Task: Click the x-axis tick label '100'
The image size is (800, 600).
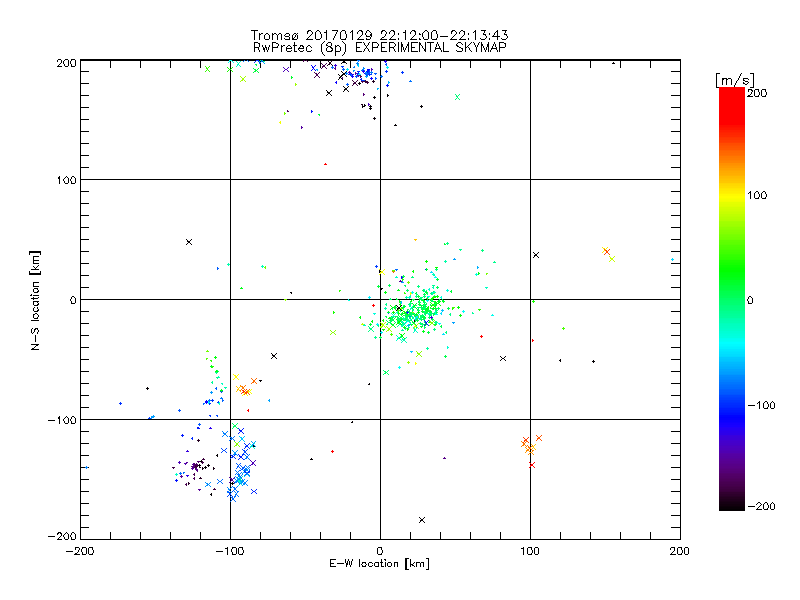Action: (x=530, y=551)
